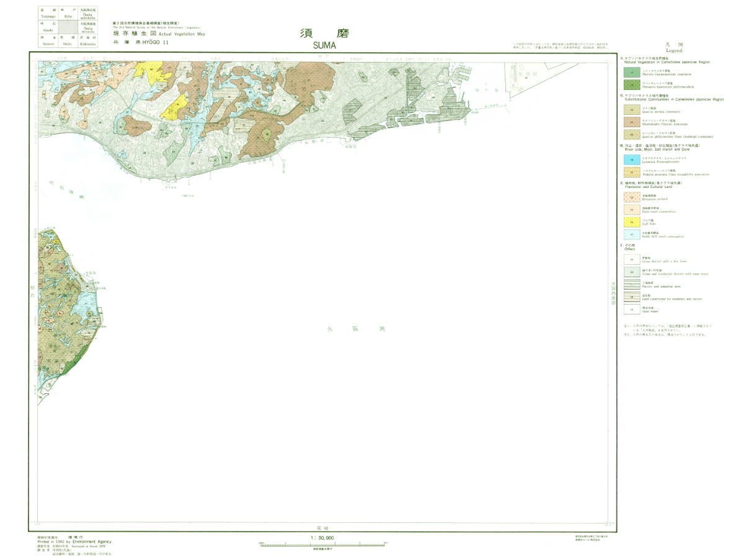
Task: Click the Land constructed for residence swatch
Action: [x=631, y=297]
